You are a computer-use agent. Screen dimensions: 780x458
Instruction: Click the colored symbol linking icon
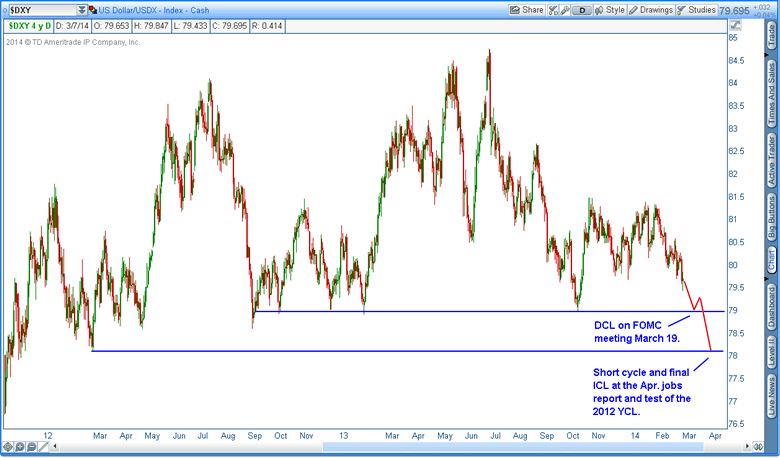[x=93, y=10]
